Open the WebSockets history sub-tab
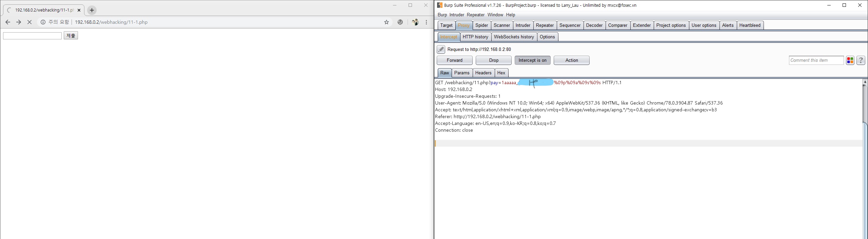The image size is (868, 239). tap(514, 37)
